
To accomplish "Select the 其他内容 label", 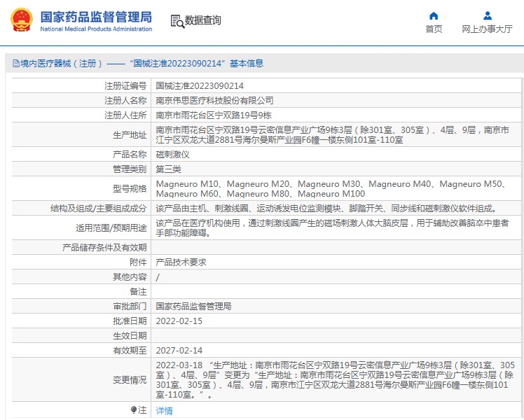I will (130, 277).
